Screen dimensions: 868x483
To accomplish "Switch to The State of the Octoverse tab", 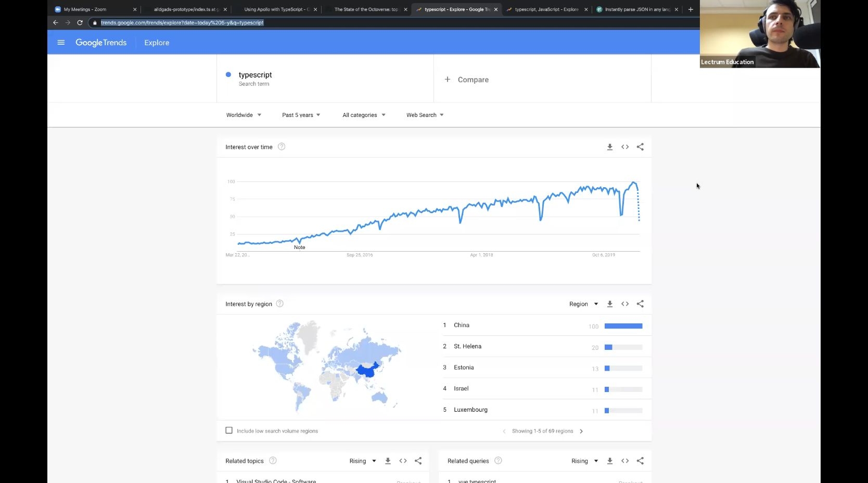I will pos(366,9).
